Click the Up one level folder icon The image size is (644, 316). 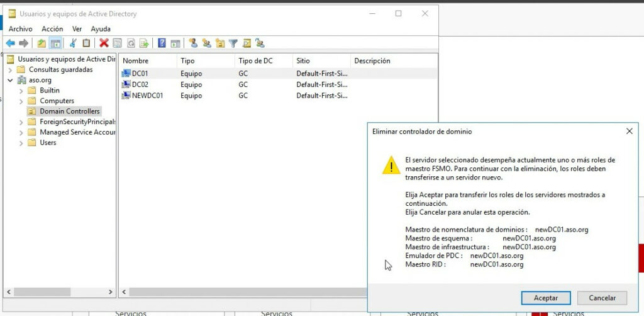pyautogui.click(x=42, y=43)
